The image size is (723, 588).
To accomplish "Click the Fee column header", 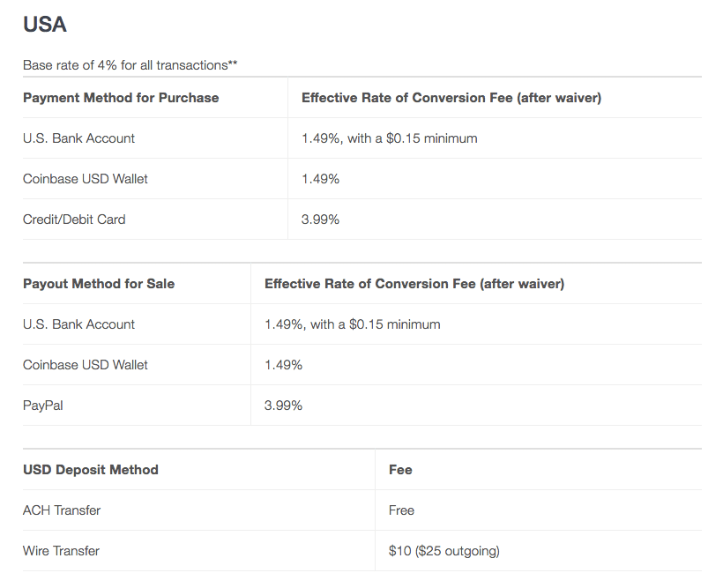I will [x=400, y=470].
